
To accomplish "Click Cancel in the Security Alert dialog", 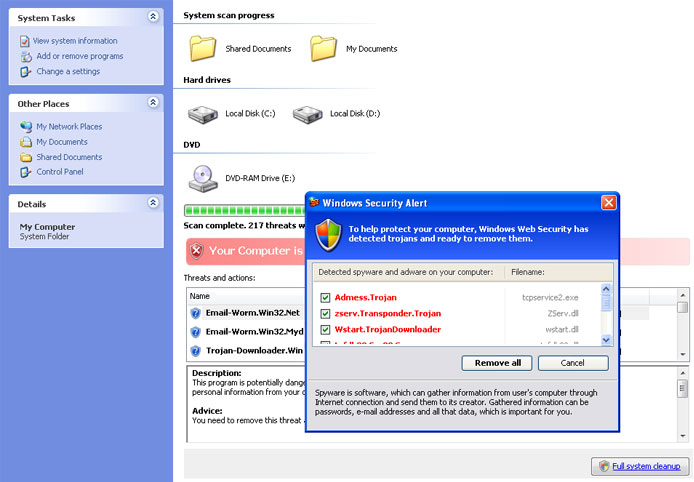I will click(x=573, y=363).
